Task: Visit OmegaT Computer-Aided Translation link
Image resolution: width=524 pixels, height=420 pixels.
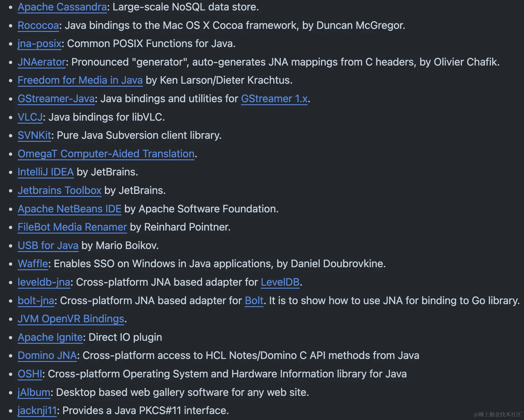Action: (106, 154)
